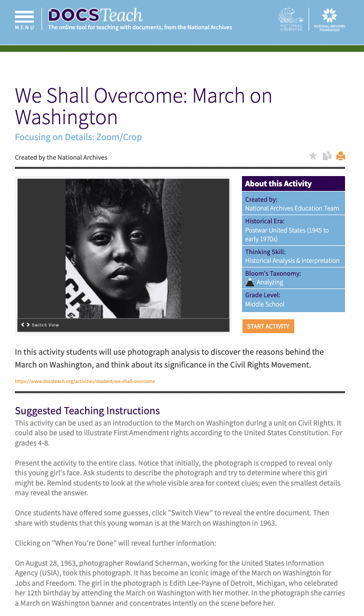Favorite this activity with the star icon
The image size is (364, 616).
click(313, 156)
